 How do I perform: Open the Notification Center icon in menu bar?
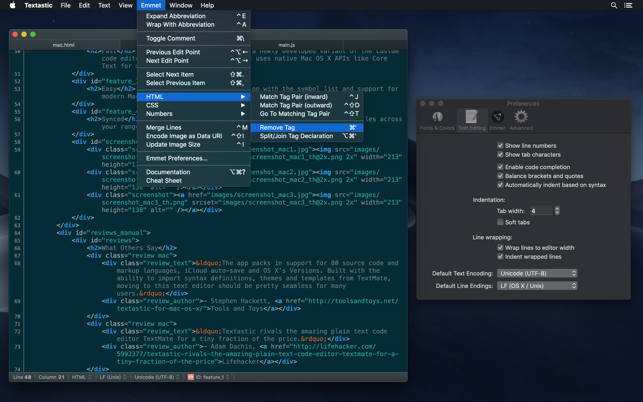point(629,6)
